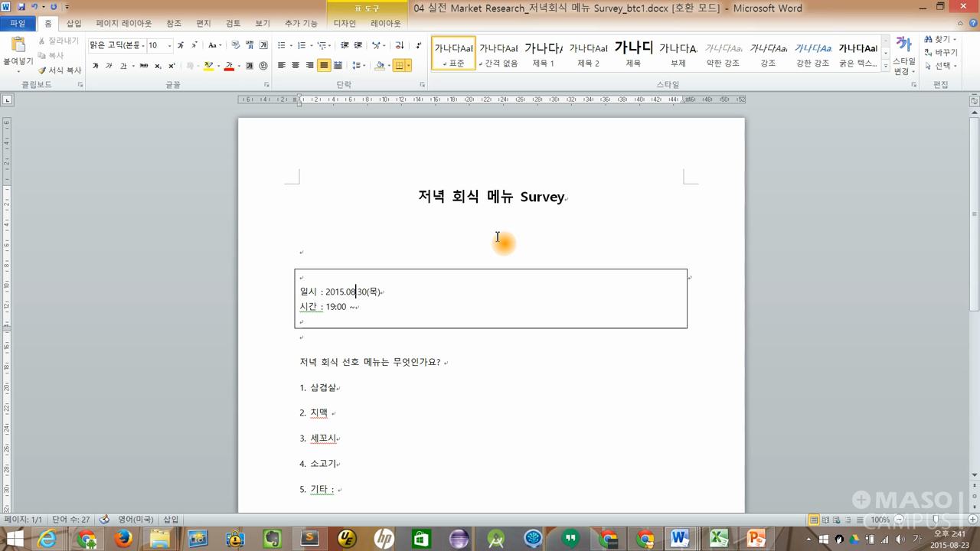Click 바꾸기 (Replace) button

point(941,53)
